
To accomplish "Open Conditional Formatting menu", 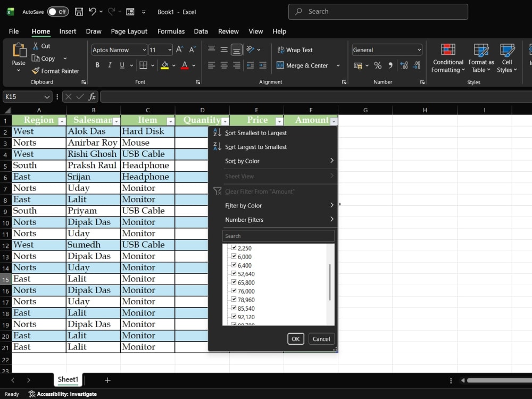I will [x=448, y=58].
